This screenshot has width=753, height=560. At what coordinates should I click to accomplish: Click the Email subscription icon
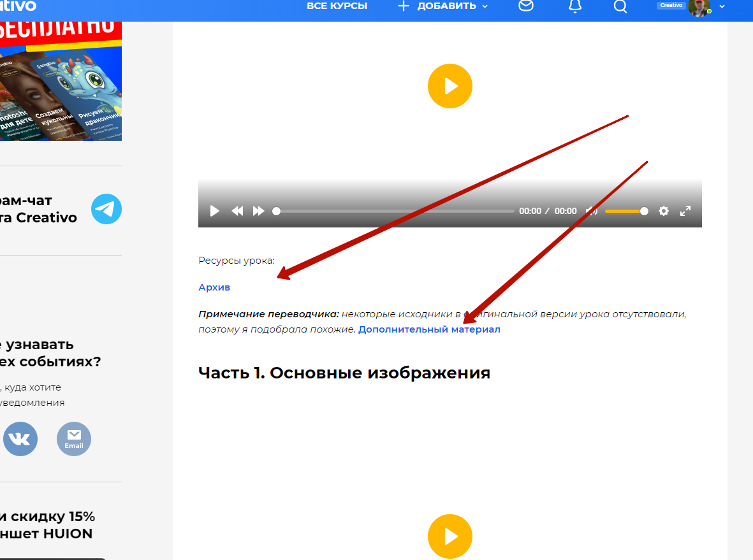click(74, 439)
